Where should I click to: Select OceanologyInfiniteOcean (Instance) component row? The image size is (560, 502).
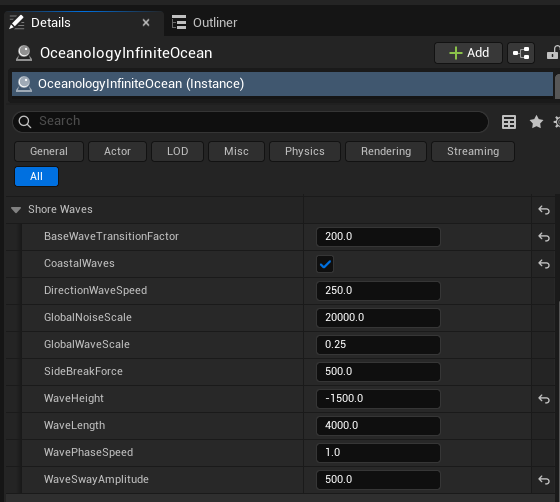[x=282, y=84]
